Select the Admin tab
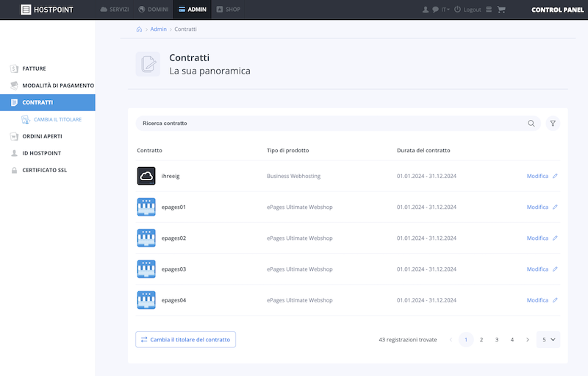Screen dimensions: 588x376 click(193, 10)
